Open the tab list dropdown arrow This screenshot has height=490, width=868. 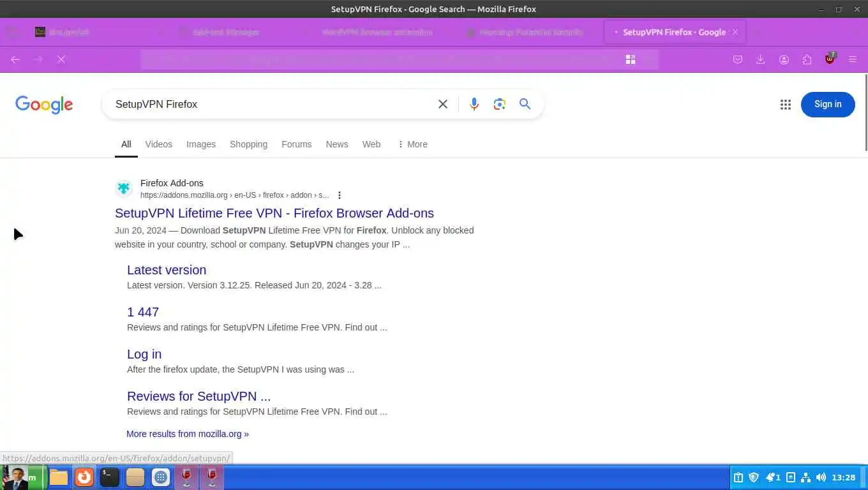tap(855, 32)
